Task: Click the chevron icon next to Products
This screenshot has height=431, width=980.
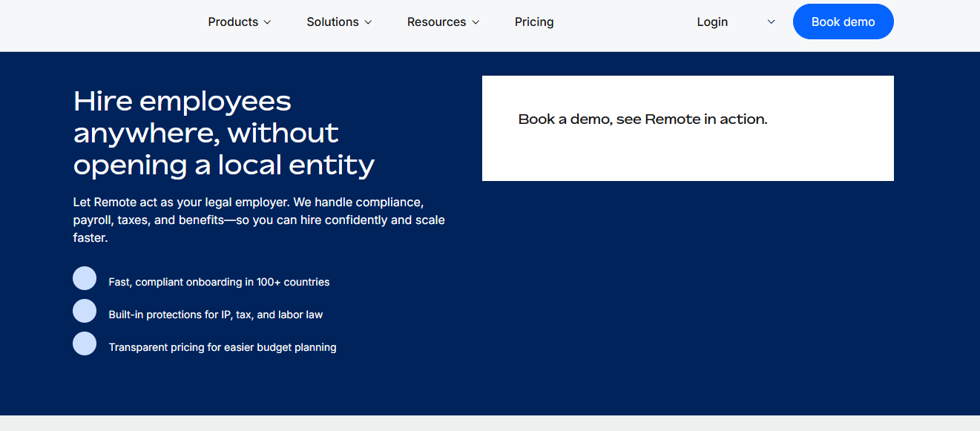Action: coord(266,22)
